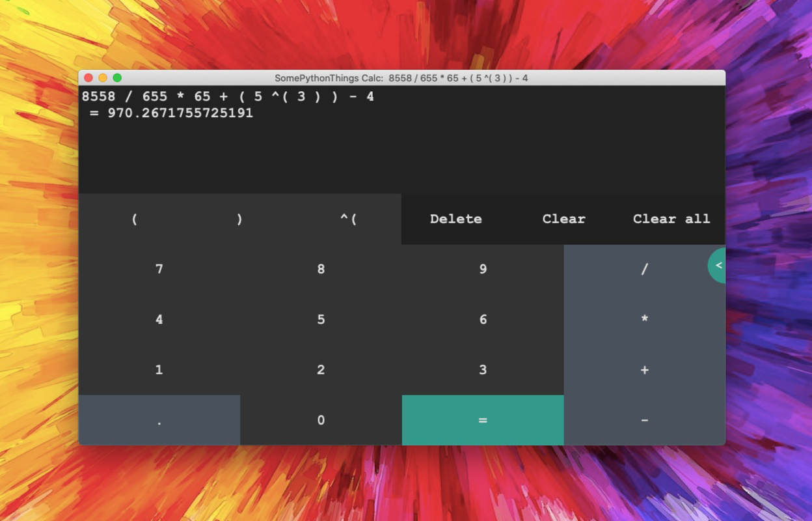Image resolution: width=812 pixels, height=521 pixels.
Task: Select the multiplication operator
Action: [x=644, y=320]
